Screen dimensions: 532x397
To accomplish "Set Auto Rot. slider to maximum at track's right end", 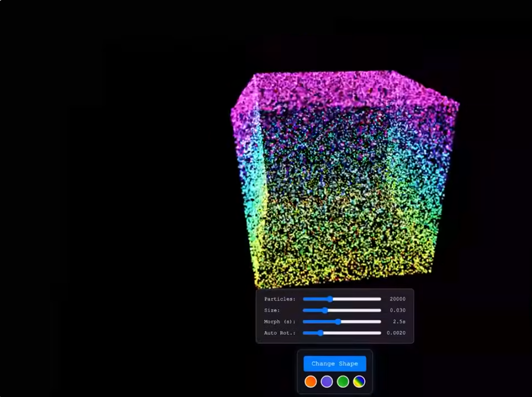I will tap(380, 333).
